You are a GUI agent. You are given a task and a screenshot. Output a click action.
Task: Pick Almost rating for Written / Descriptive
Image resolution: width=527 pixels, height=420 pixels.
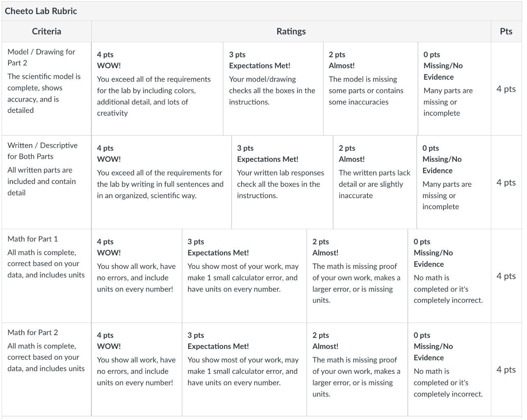[375, 182]
